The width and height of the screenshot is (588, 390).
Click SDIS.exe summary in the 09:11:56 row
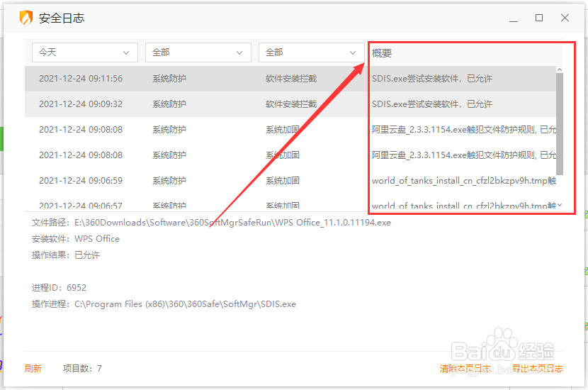tap(431, 79)
